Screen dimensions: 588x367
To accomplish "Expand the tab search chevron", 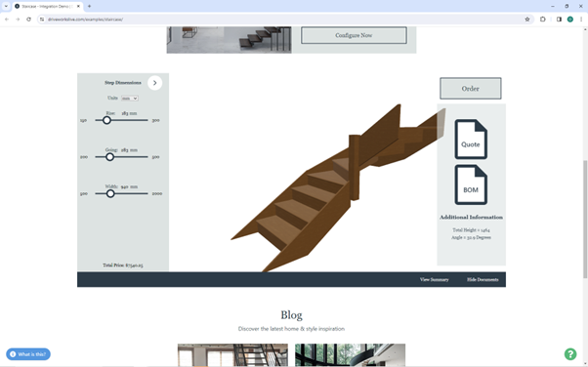I will click(x=6, y=7).
